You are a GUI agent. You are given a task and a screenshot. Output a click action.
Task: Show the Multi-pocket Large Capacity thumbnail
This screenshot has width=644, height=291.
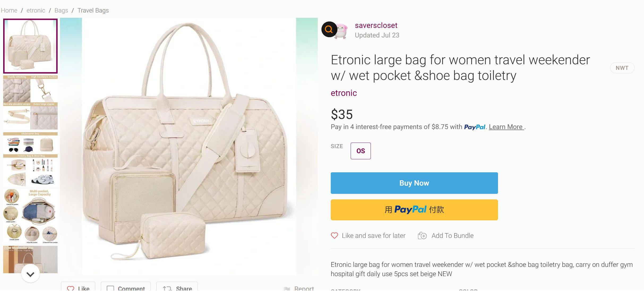[30, 216]
